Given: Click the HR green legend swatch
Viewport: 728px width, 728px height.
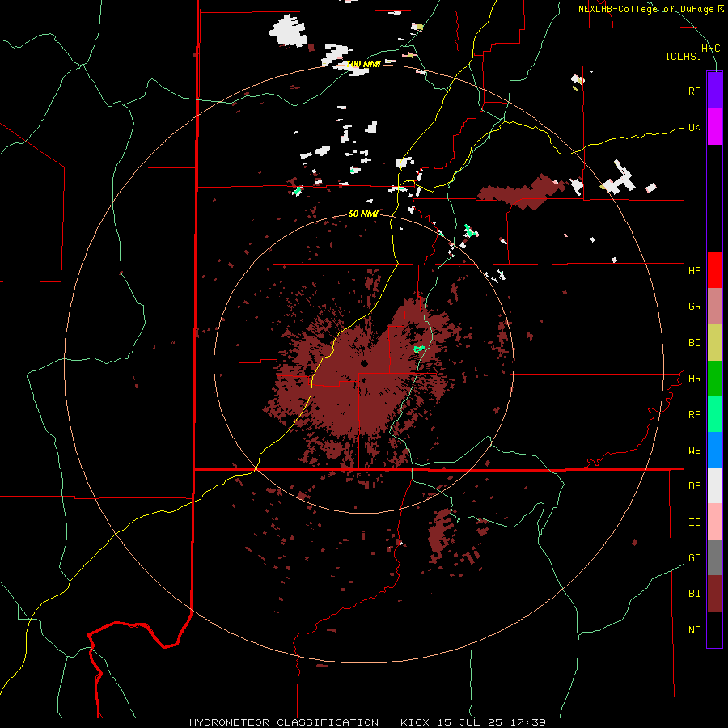Looking at the screenshot, I should click(714, 379).
